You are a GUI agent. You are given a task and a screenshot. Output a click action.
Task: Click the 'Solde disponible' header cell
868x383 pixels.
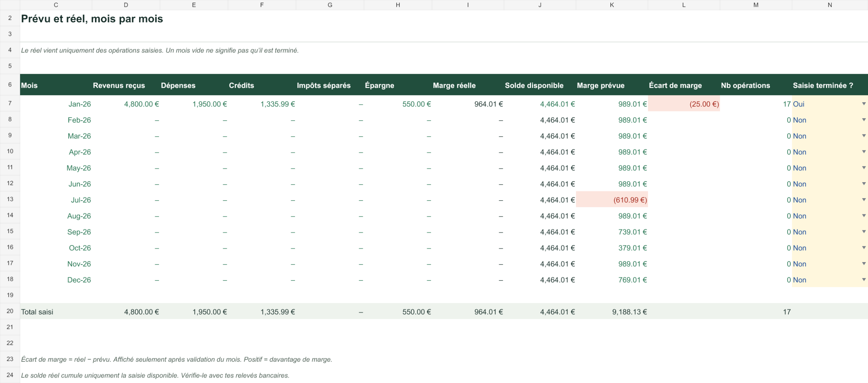(540, 85)
